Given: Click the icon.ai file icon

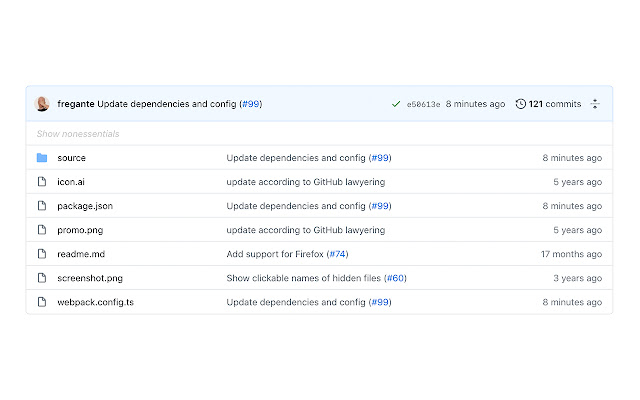Looking at the screenshot, I should tap(42, 182).
